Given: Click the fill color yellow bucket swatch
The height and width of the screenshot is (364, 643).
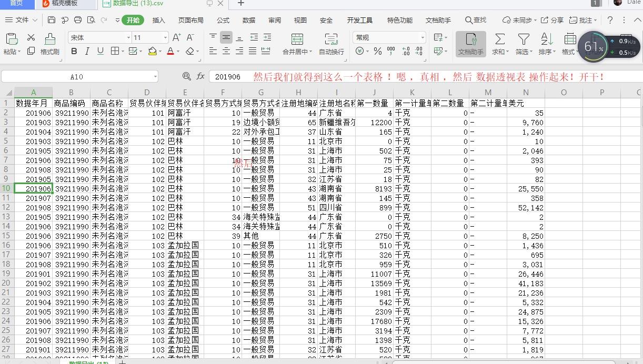Looking at the screenshot, I should [x=152, y=51].
